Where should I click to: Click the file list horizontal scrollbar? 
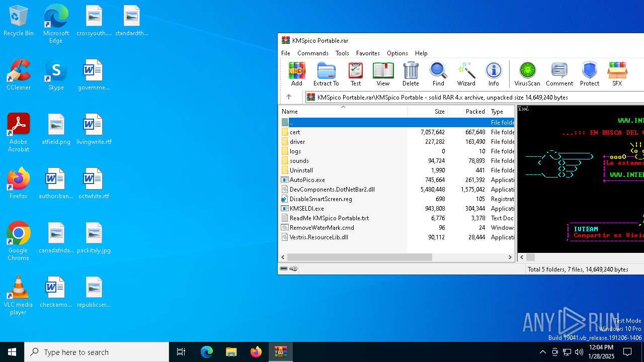click(x=359, y=257)
